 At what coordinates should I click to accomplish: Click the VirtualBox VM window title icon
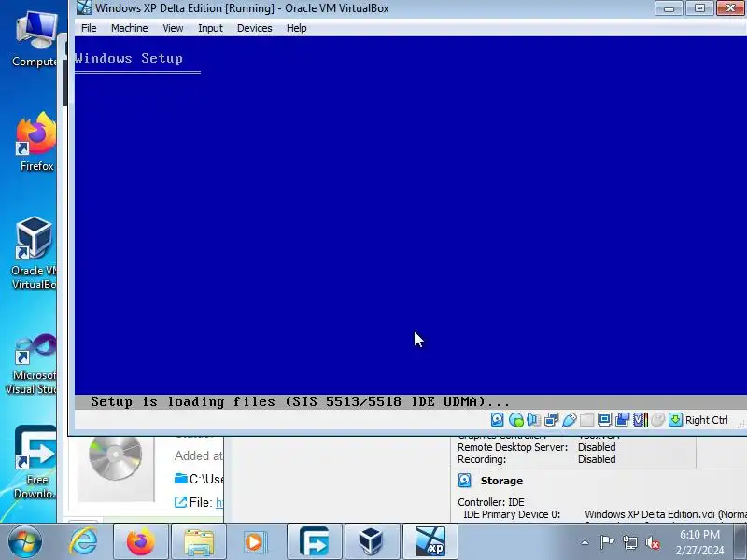(x=84, y=7)
